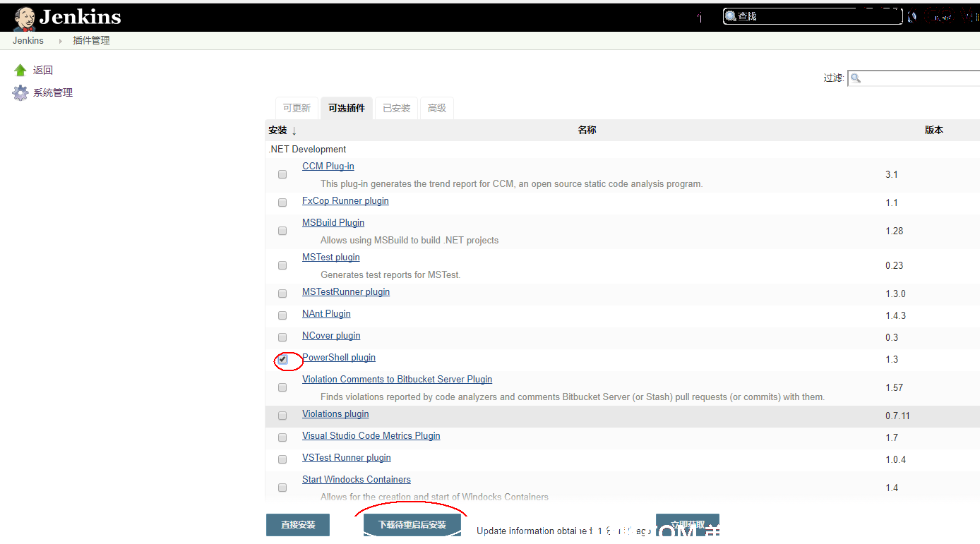980x544 pixels.
Task: Open the Violations plugin link
Action: (335, 414)
